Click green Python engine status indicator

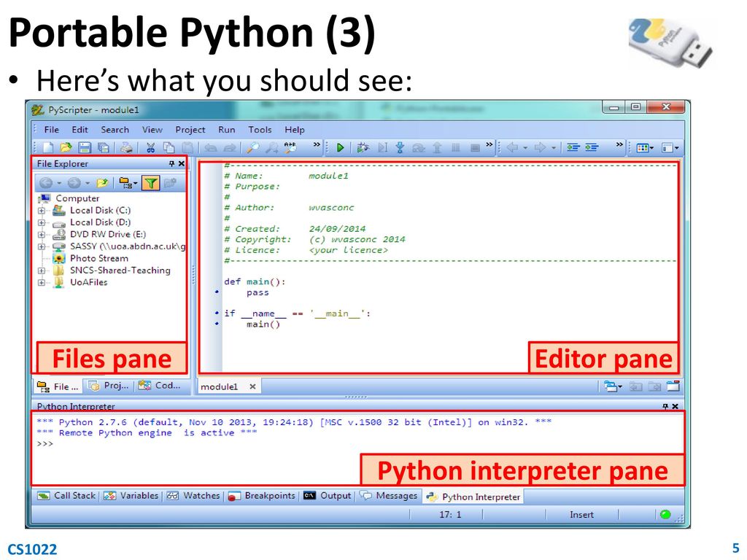click(x=665, y=514)
